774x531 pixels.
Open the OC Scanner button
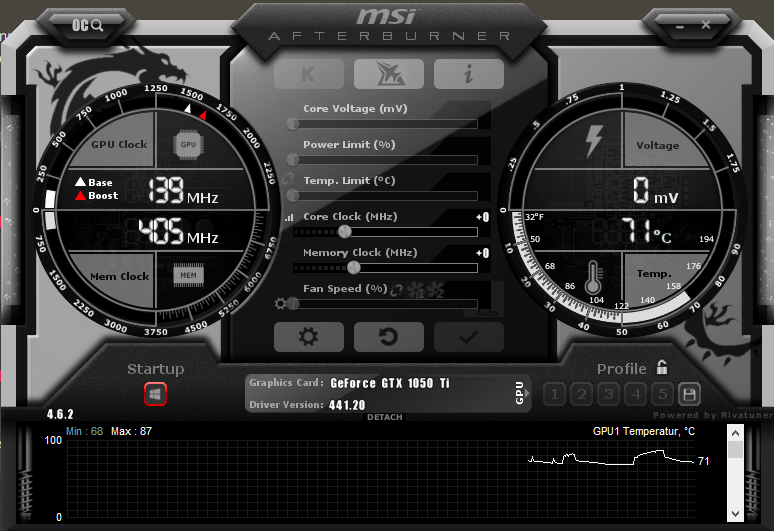click(87, 25)
